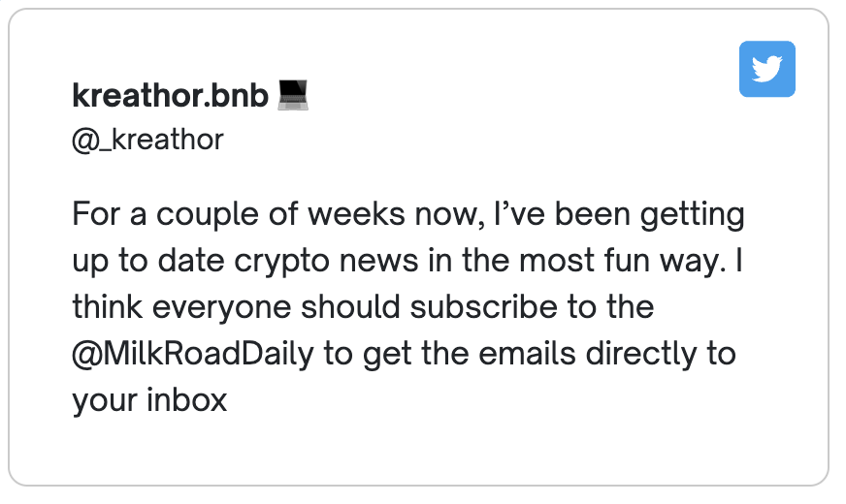
Task: Click the @_kreathor handle
Action: 147,140
